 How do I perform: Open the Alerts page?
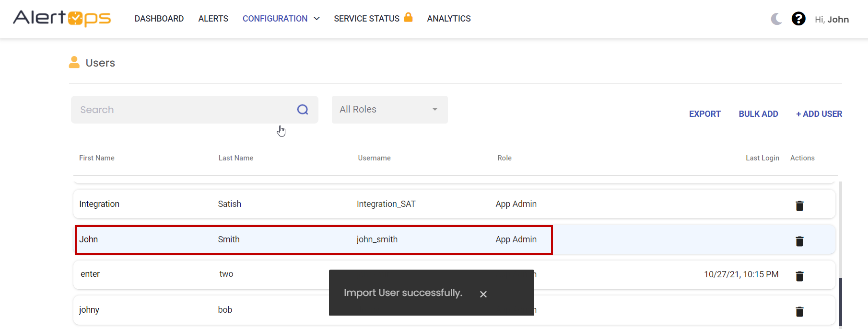click(213, 19)
